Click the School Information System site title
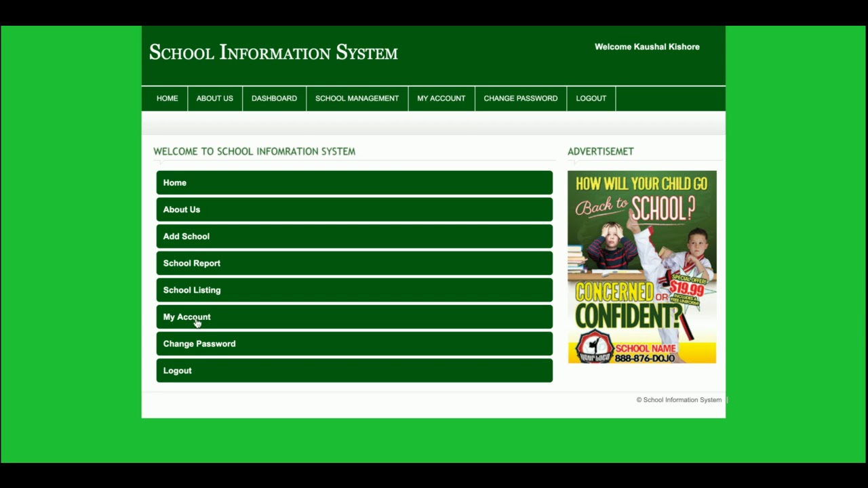 pyautogui.click(x=273, y=52)
